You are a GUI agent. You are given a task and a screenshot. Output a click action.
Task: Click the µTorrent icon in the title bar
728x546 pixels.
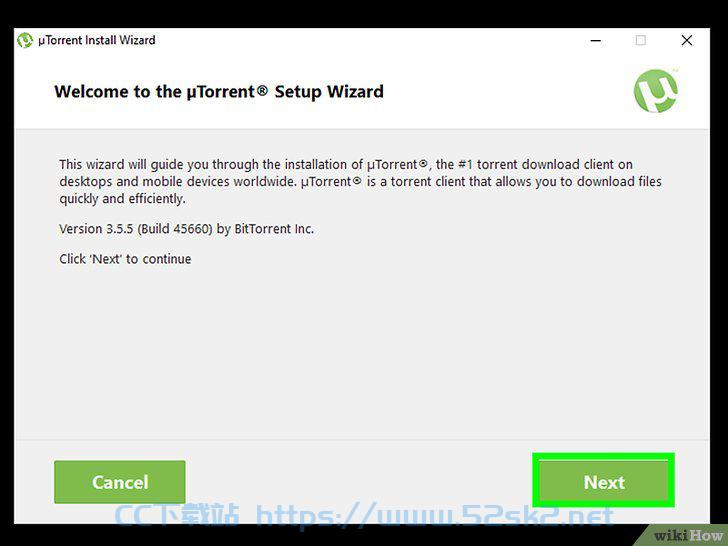(x=25, y=40)
